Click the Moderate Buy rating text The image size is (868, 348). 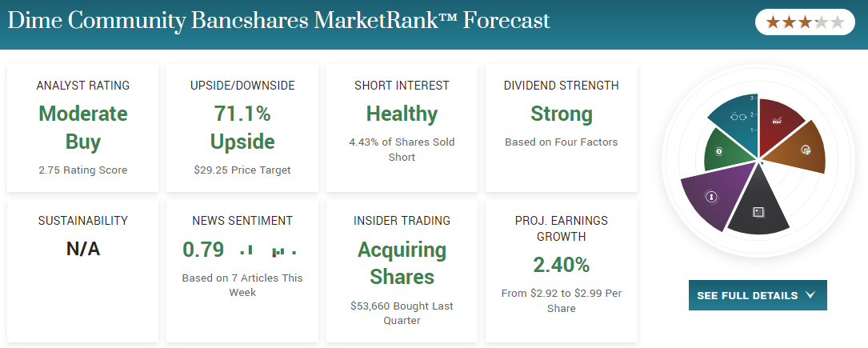coord(83,128)
